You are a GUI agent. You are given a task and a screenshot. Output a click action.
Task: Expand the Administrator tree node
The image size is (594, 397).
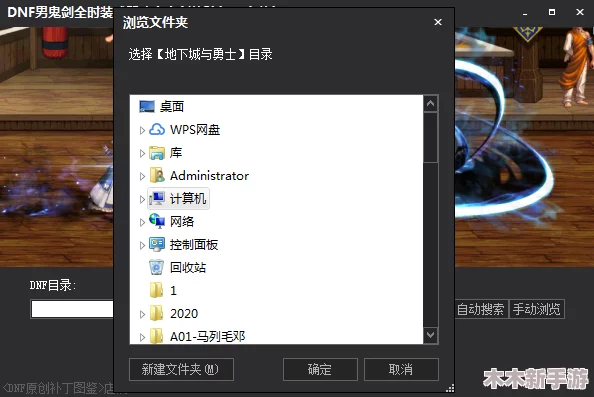[142, 177]
